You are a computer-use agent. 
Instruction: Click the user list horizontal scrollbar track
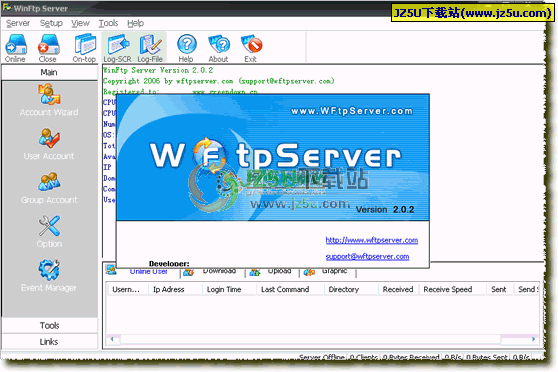click(x=323, y=339)
